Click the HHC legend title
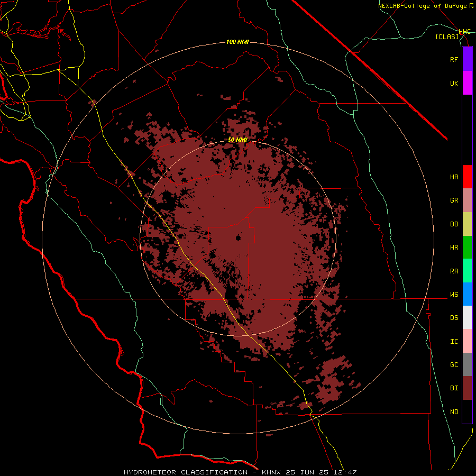Screen dimensions: 476x476 (x=465, y=32)
